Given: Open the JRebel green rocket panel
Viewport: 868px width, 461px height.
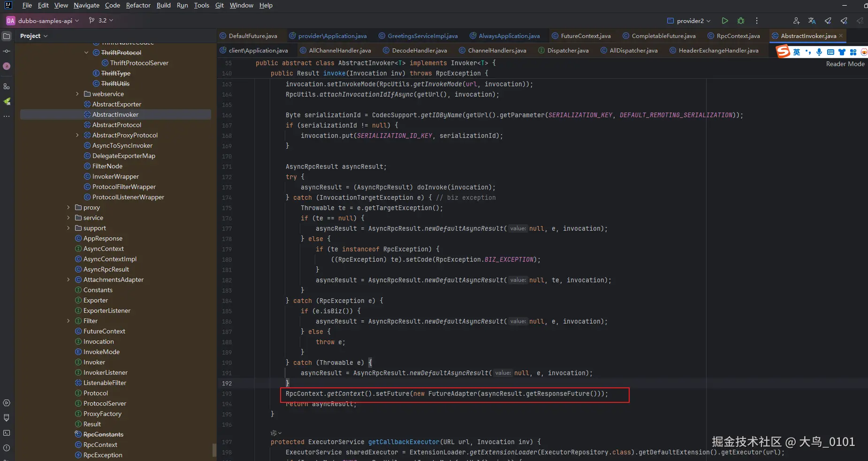Looking at the screenshot, I should click(x=7, y=101).
